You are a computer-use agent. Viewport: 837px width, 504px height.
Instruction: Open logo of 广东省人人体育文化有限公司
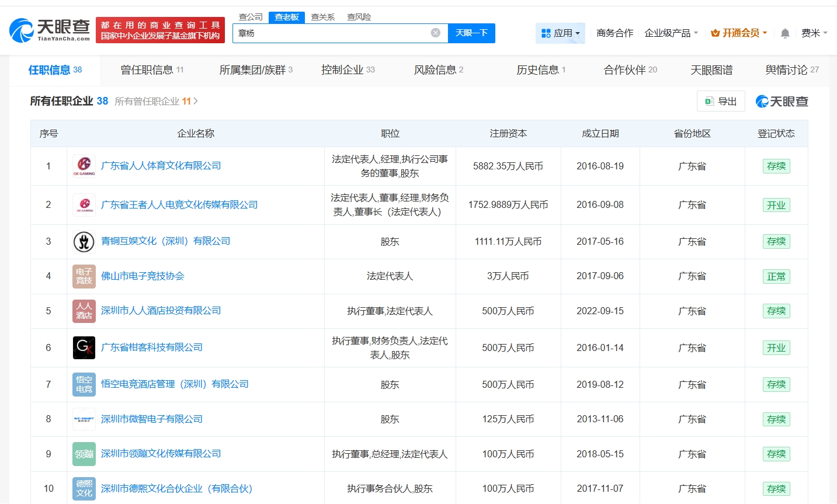84,166
